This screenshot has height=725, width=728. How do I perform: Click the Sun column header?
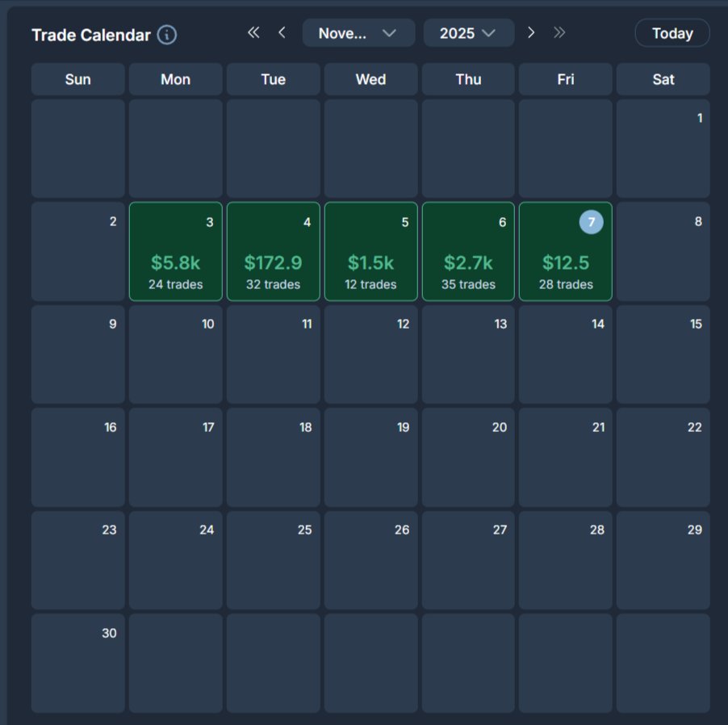coord(77,79)
